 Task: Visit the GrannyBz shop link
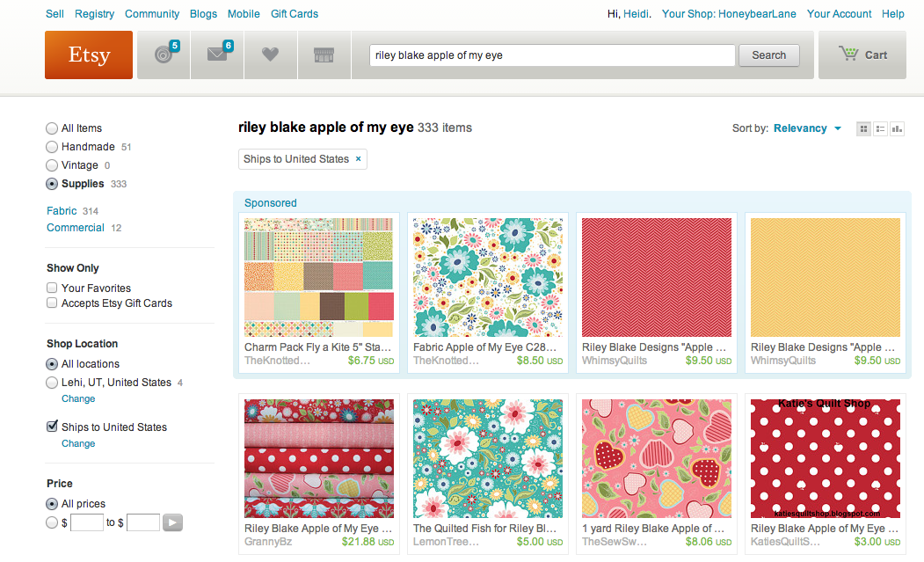[268, 542]
